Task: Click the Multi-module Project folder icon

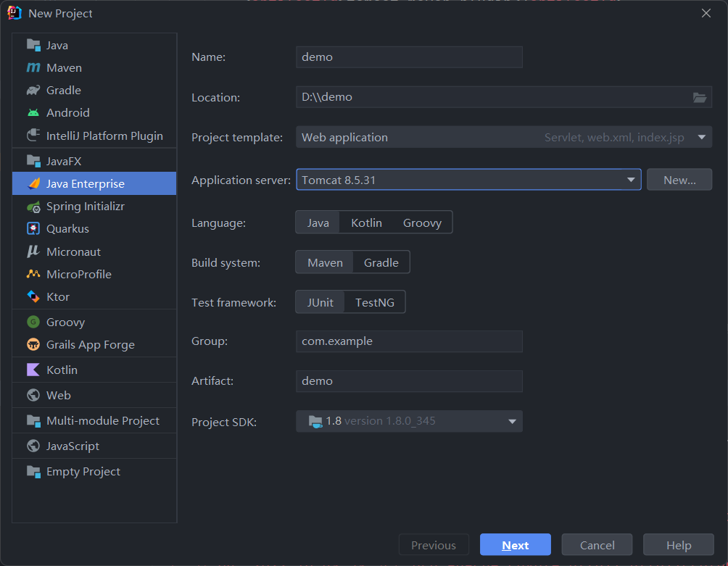Action: coord(33,421)
